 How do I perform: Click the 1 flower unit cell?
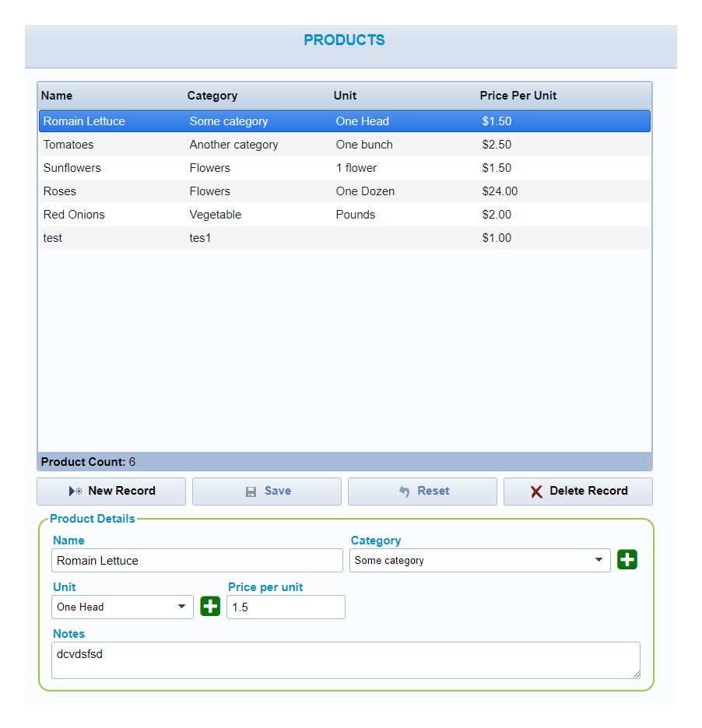(356, 167)
